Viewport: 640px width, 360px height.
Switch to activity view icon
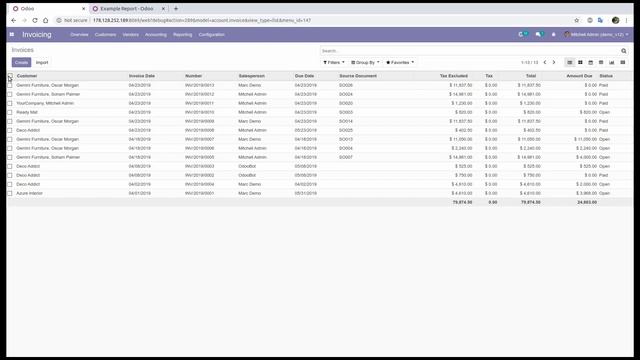coord(622,62)
